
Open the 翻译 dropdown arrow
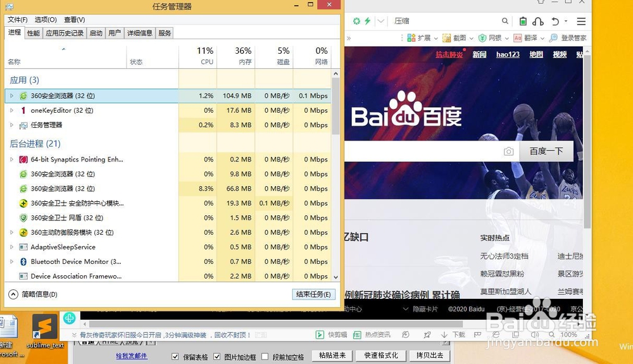(542, 39)
